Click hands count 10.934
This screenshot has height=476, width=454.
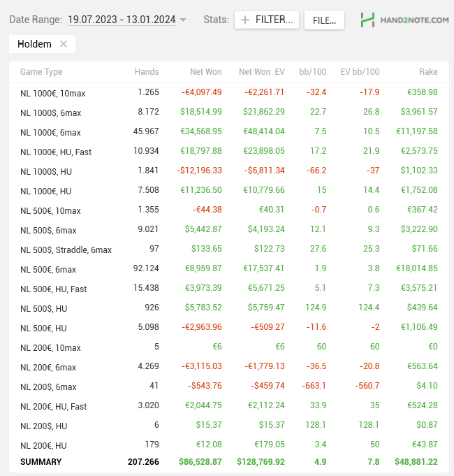click(x=146, y=151)
